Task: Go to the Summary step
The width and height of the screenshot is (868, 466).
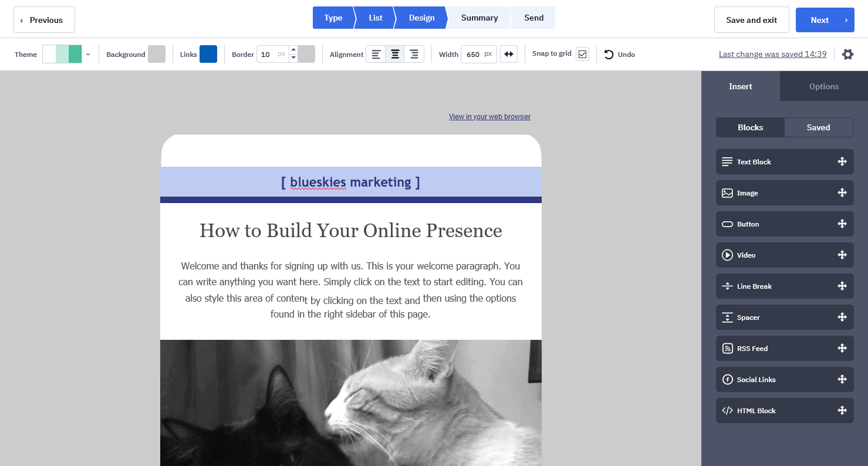Action: tap(479, 18)
